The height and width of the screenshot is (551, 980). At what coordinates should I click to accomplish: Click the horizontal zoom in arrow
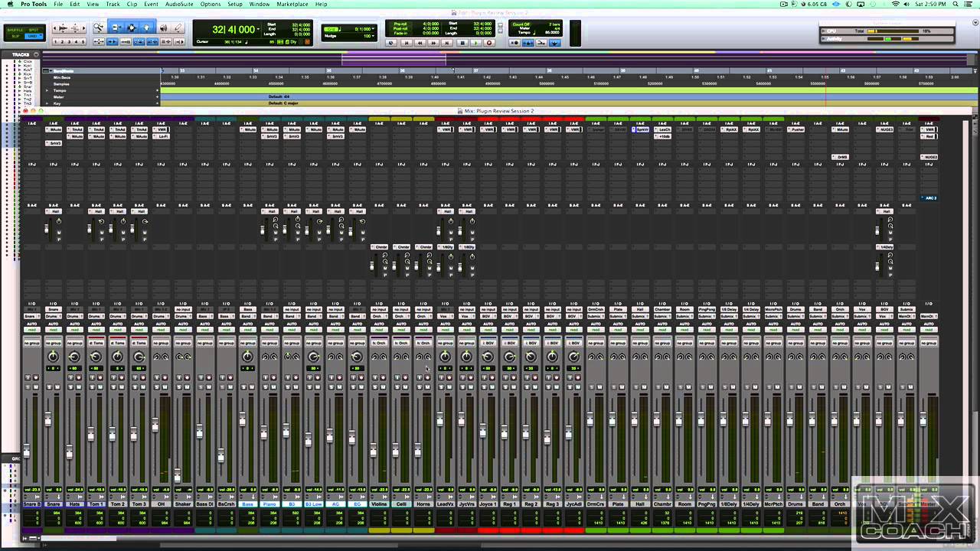point(84,28)
